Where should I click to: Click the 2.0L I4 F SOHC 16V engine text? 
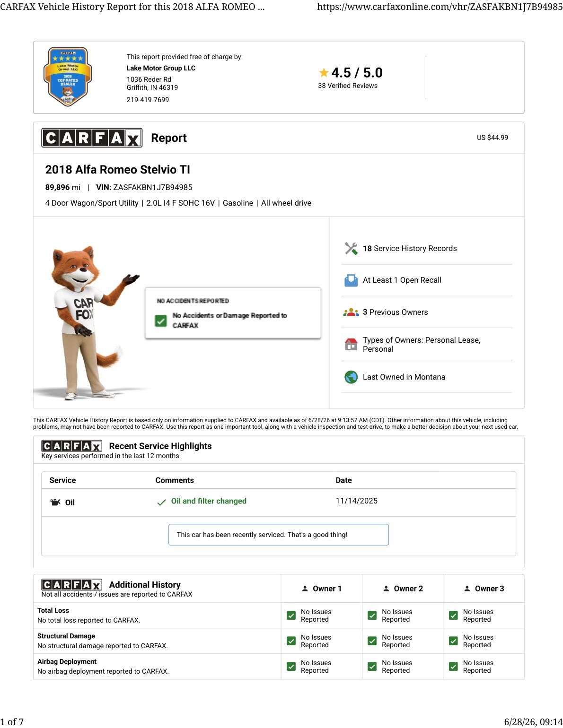pos(181,203)
